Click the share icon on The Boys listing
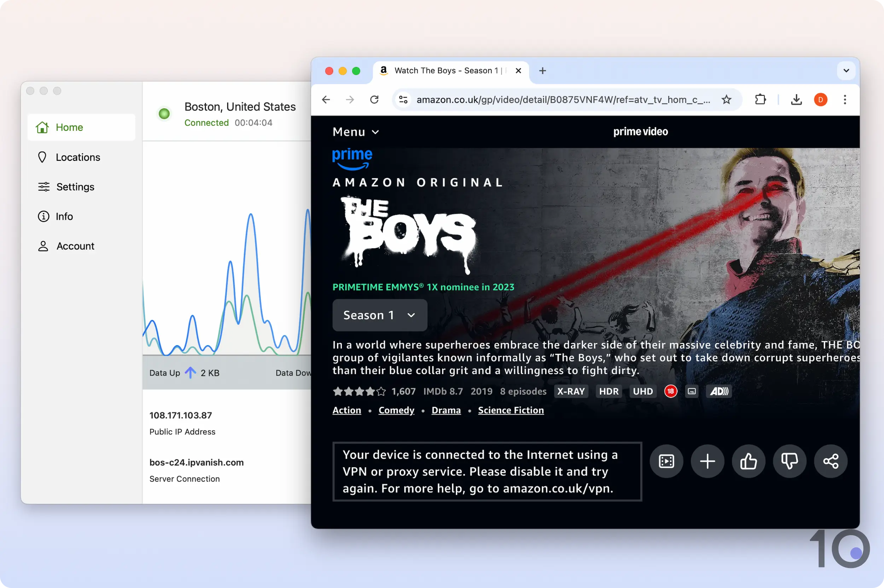 pyautogui.click(x=831, y=461)
